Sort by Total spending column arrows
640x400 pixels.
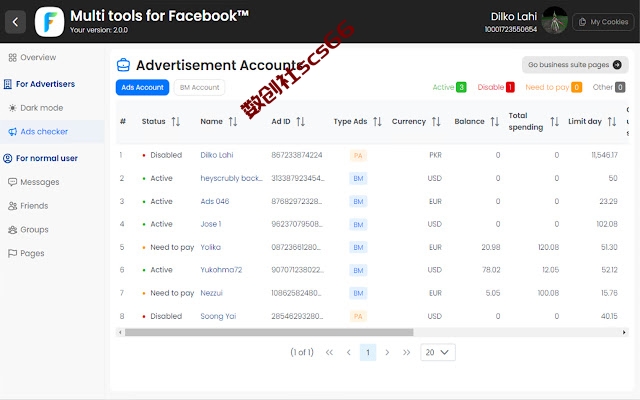[x=554, y=122]
